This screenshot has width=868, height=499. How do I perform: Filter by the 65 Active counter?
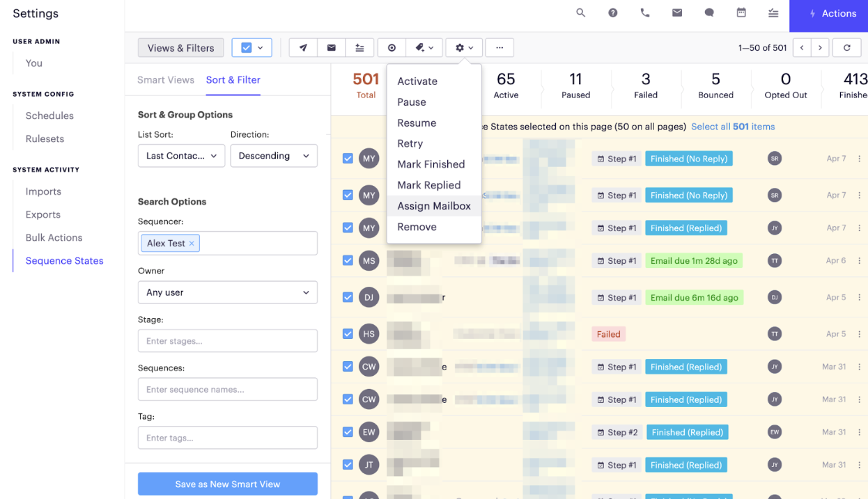coord(506,86)
